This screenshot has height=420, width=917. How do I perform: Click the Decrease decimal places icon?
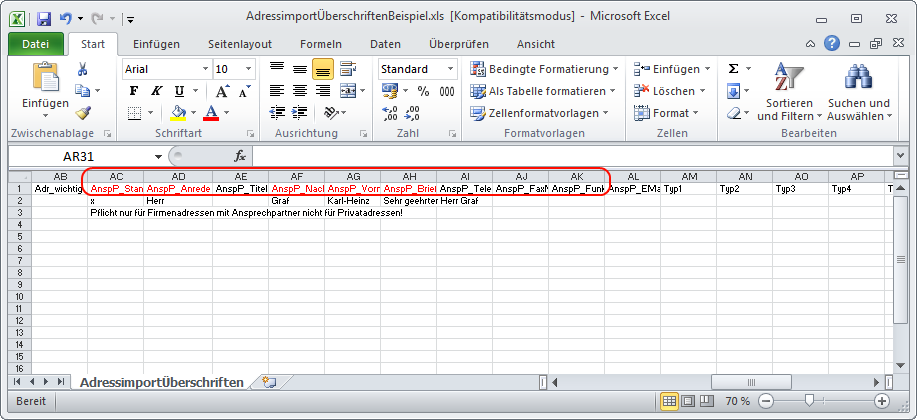(x=412, y=112)
